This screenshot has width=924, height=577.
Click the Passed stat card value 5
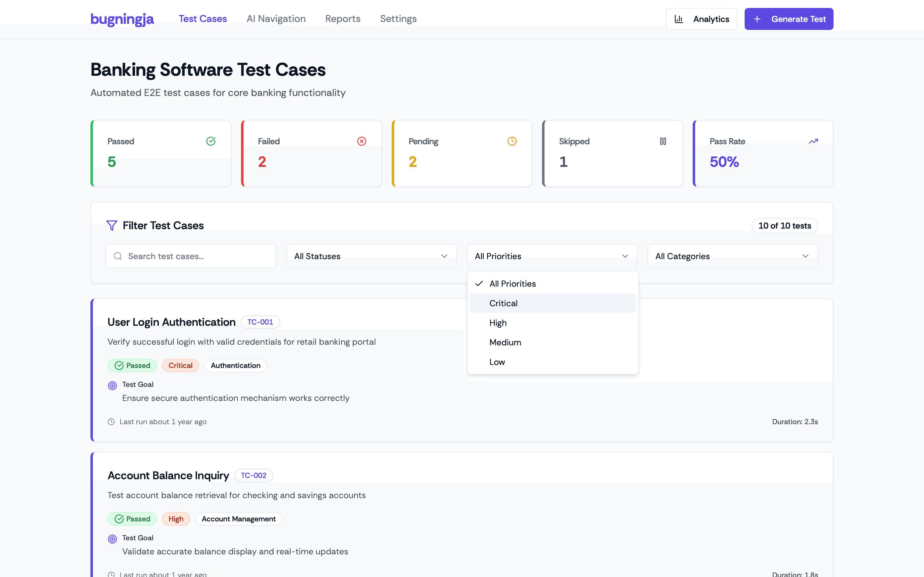tap(112, 162)
